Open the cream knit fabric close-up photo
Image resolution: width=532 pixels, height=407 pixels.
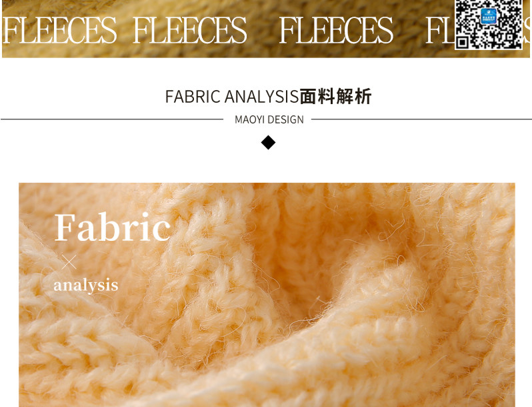click(267, 295)
